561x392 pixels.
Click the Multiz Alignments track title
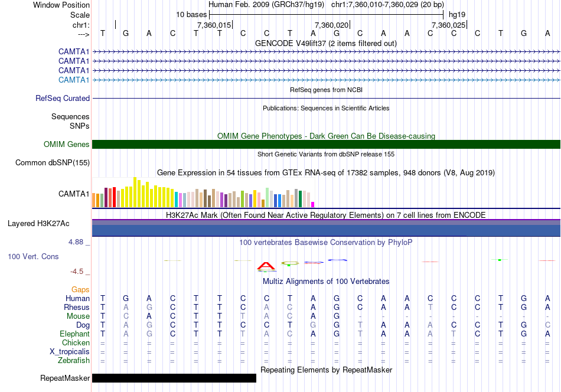(x=326, y=281)
